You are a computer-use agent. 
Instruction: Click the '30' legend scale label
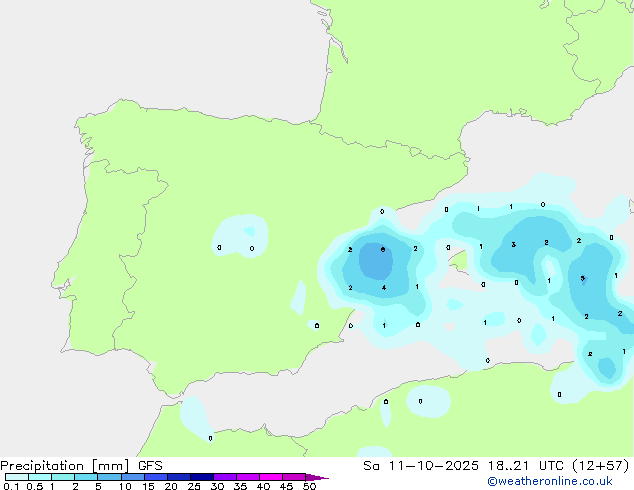coord(218,486)
